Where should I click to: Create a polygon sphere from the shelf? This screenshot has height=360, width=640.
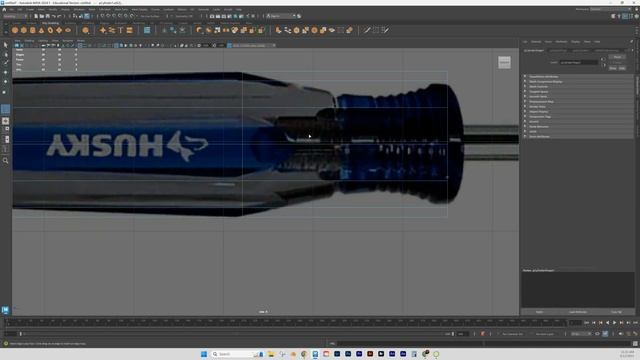tap(15, 30)
